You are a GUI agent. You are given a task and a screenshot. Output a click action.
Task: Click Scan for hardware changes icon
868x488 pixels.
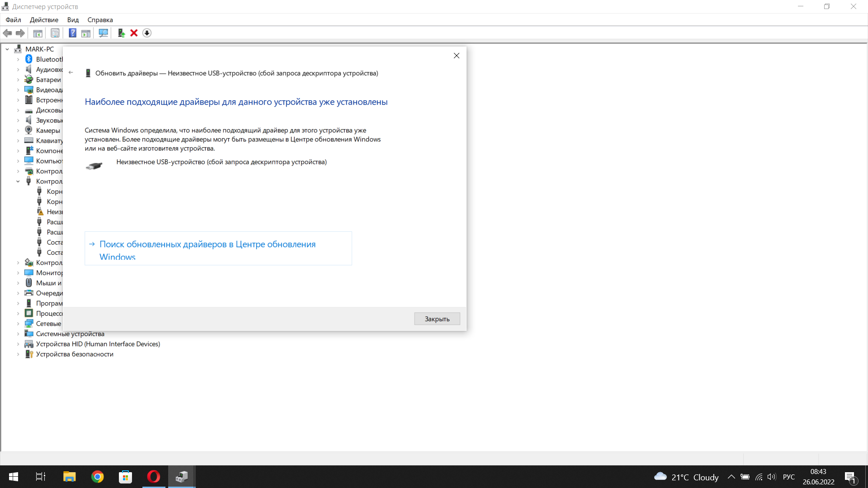tap(104, 33)
